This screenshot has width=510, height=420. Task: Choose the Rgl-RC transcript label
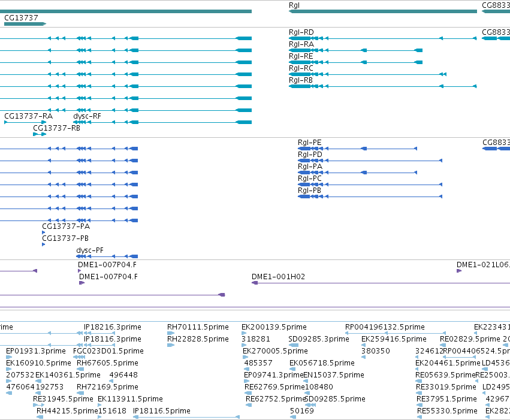click(x=301, y=68)
